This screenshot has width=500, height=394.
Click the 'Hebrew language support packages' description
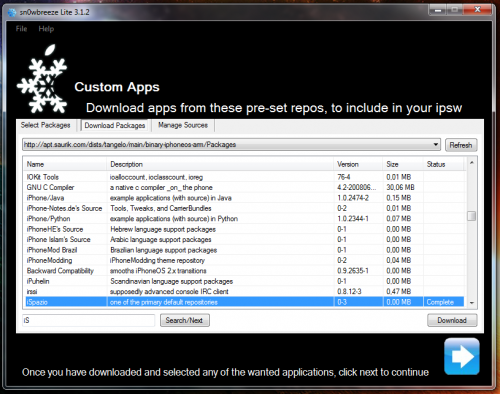click(x=163, y=229)
